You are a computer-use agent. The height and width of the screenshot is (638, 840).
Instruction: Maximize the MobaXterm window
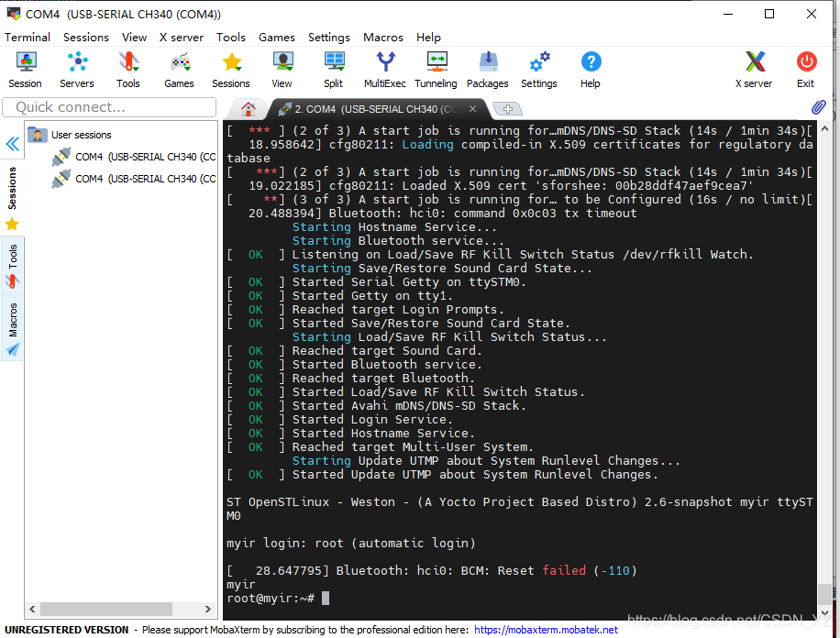click(769, 14)
